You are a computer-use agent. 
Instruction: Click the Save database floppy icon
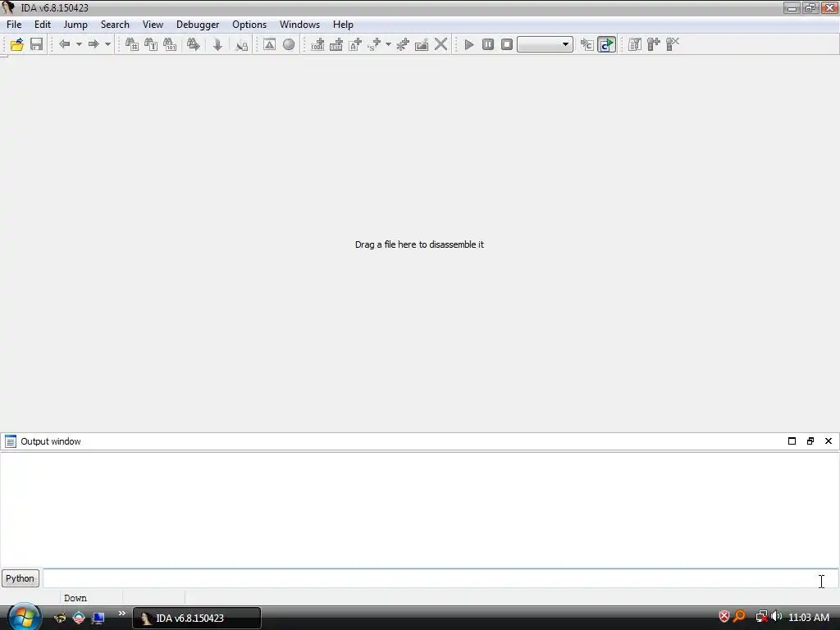pyautogui.click(x=36, y=44)
